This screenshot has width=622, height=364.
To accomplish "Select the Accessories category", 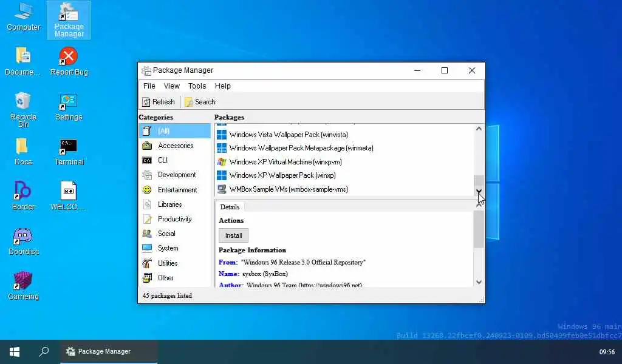I will 174,146.
